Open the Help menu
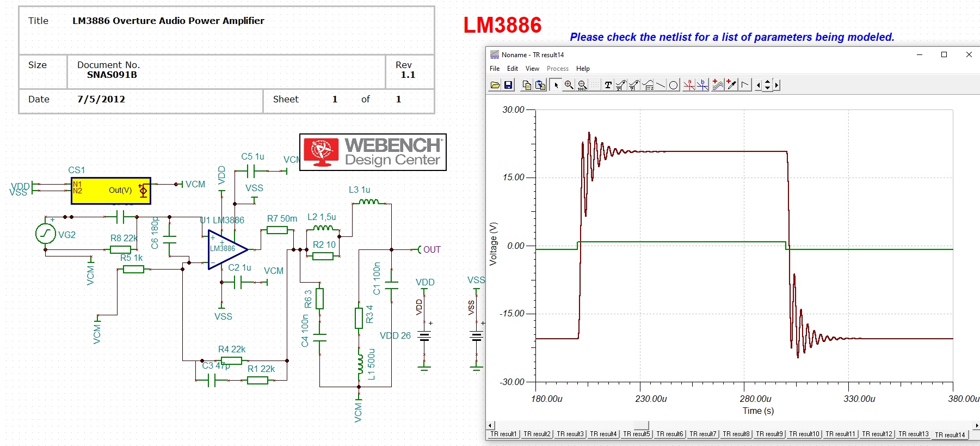Image resolution: width=980 pixels, height=446 pixels. click(583, 69)
